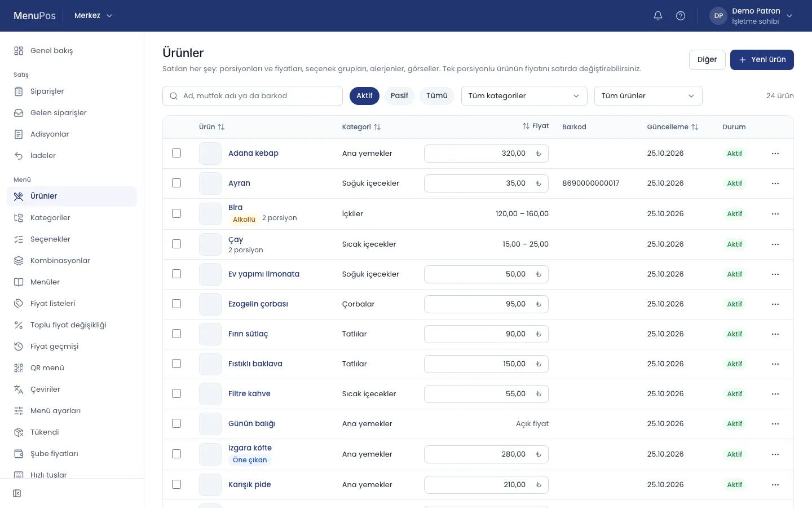Collapse the sidebar with the panel icon
This screenshot has height=508, width=812.
pos(17,493)
